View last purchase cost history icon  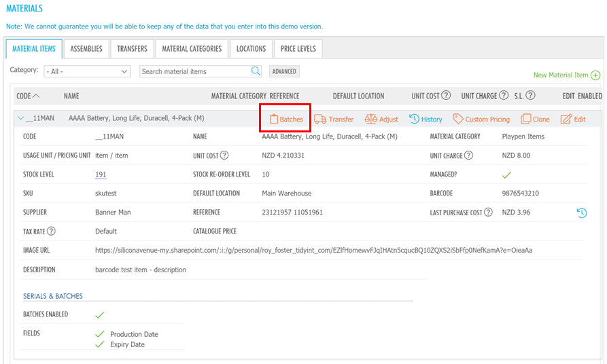tap(582, 213)
